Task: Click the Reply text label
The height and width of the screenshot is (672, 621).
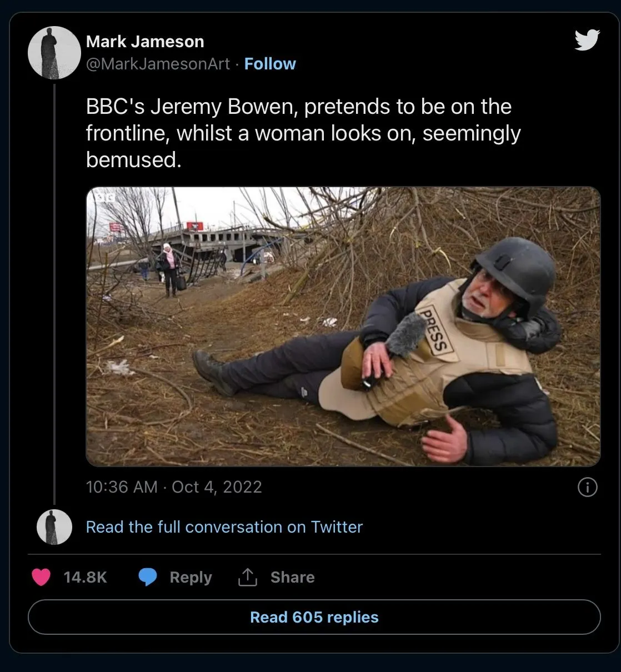Action: click(x=191, y=578)
